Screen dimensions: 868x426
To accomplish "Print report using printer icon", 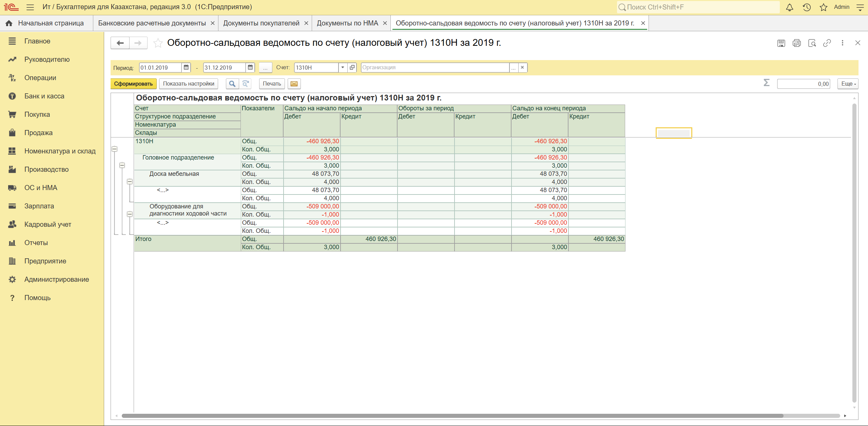I will click(x=797, y=43).
